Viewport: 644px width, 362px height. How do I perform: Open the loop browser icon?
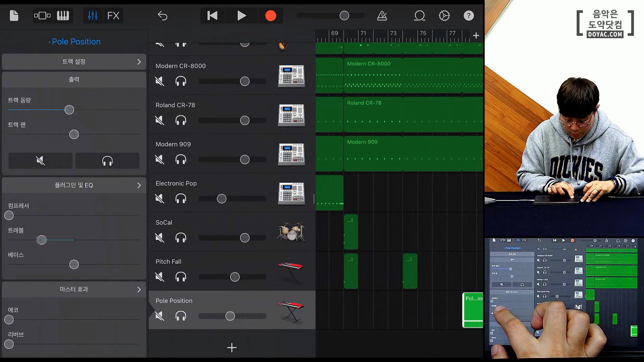[x=420, y=15]
